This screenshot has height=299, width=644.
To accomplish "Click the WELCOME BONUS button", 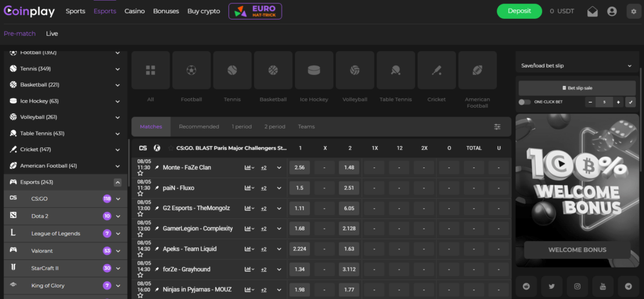I will coord(577,250).
